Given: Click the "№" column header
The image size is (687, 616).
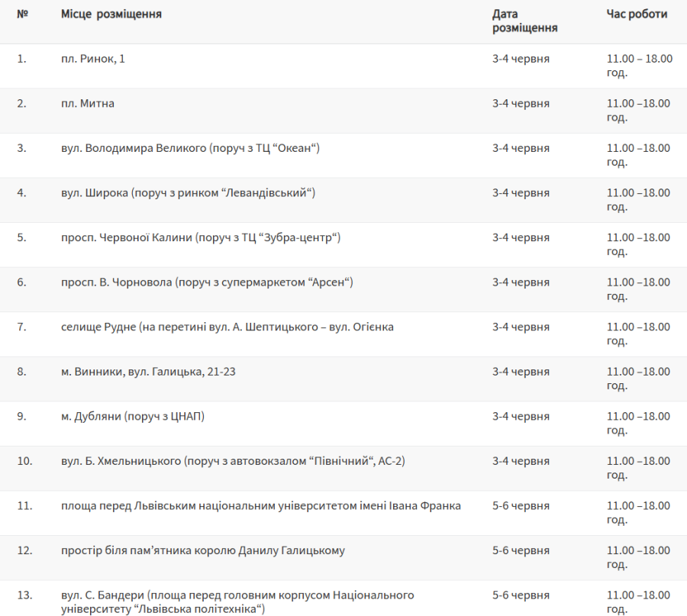Looking at the screenshot, I should [22, 14].
